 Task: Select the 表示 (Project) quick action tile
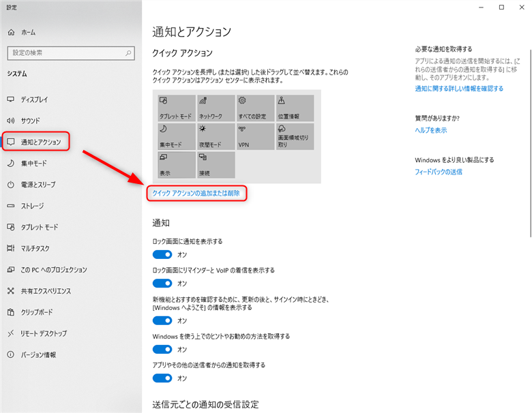pyautogui.click(x=177, y=165)
